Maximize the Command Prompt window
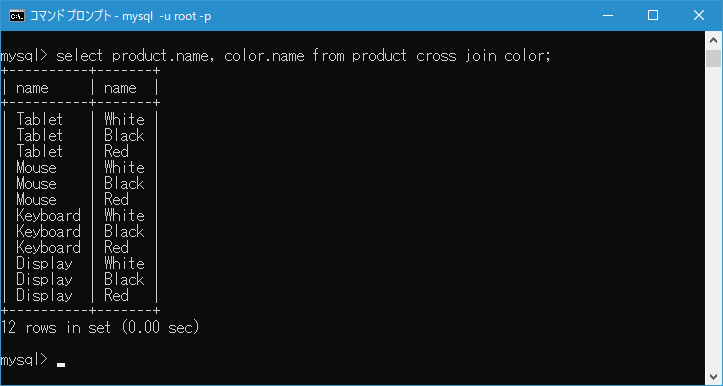The width and height of the screenshot is (723, 386). point(653,16)
